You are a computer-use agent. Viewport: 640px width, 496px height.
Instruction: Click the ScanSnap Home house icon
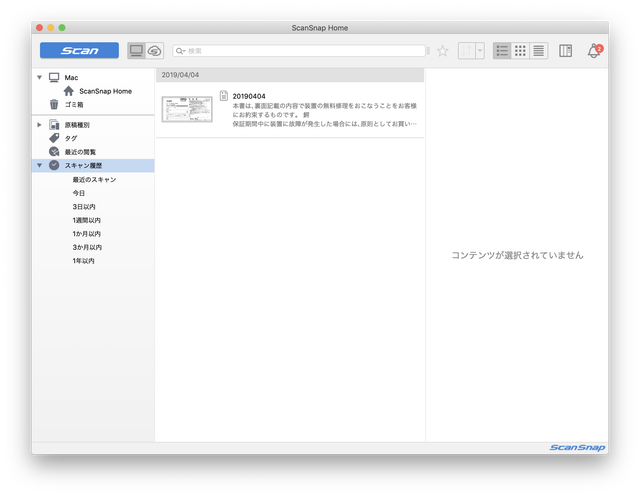click(x=69, y=91)
